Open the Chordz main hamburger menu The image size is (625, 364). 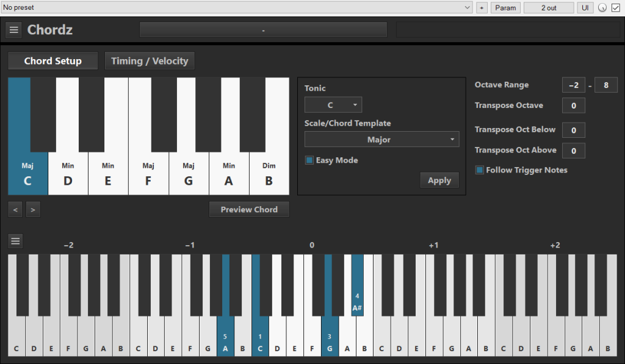coord(13,30)
